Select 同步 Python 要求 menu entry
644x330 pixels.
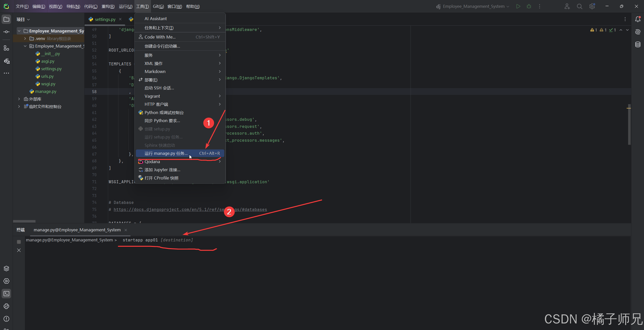[180, 121]
